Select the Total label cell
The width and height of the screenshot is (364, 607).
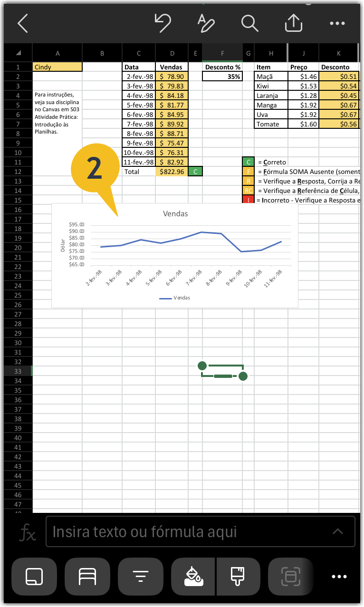click(x=139, y=172)
